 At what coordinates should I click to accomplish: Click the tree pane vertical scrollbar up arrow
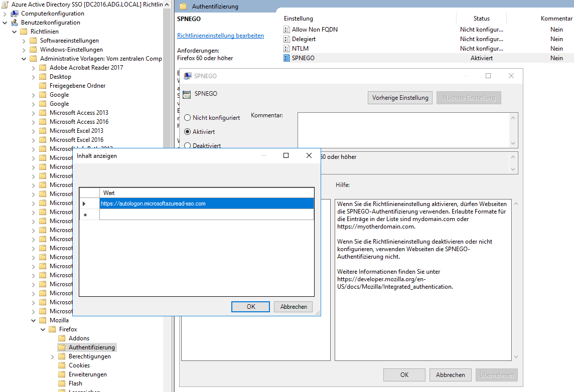pyautogui.click(x=167, y=5)
